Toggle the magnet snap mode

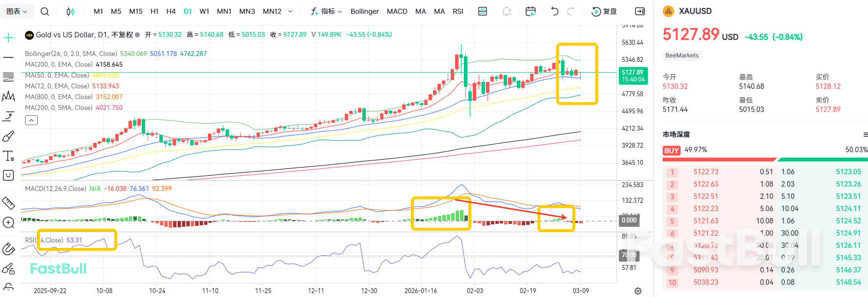click(8, 249)
